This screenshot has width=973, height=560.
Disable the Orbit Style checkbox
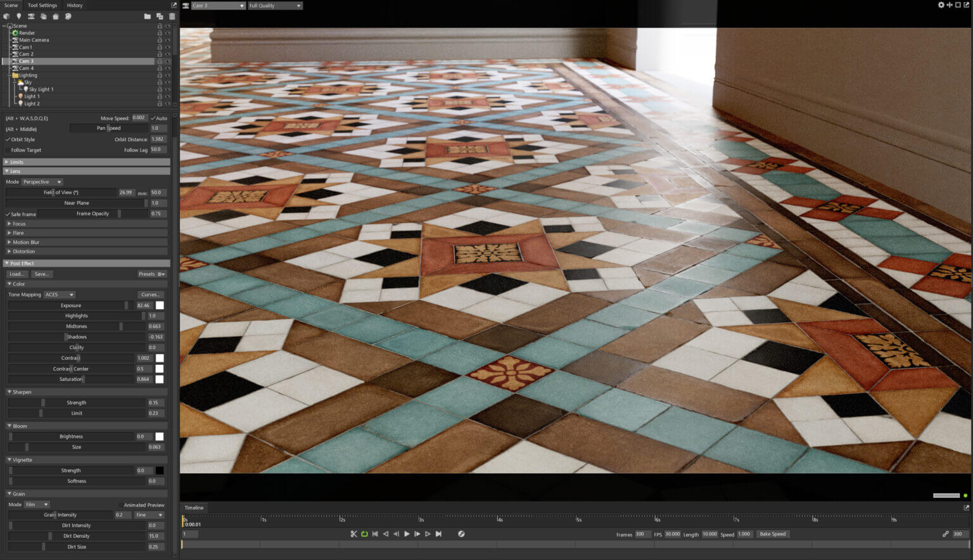click(x=8, y=139)
